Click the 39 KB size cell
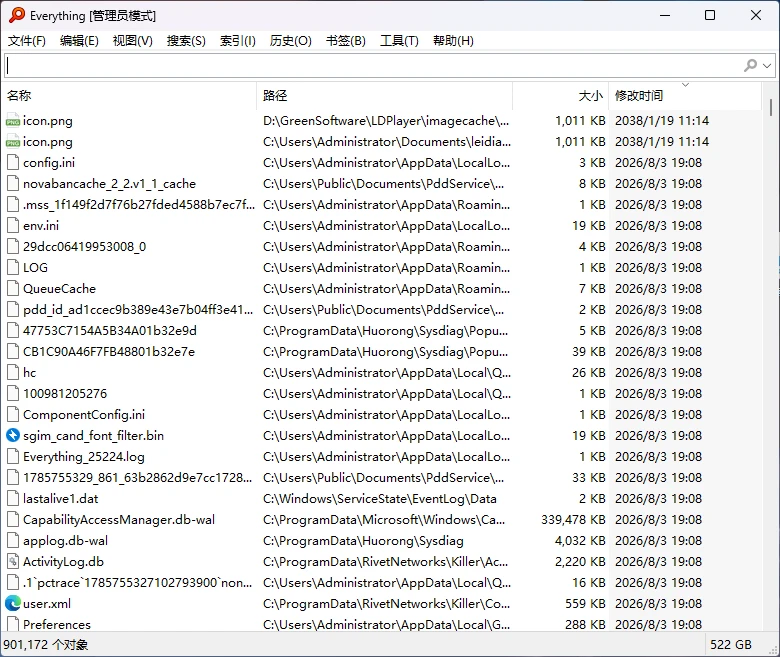780x657 pixels. (588, 352)
